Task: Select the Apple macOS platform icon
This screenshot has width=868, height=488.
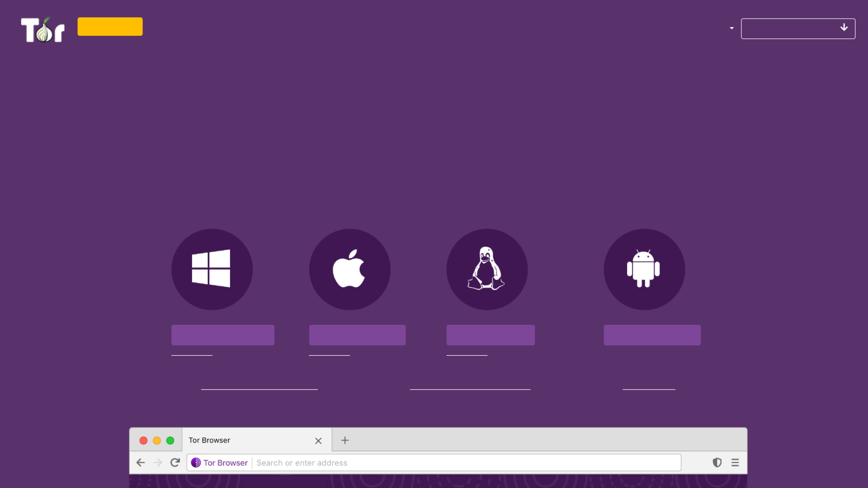Action: 349,269
